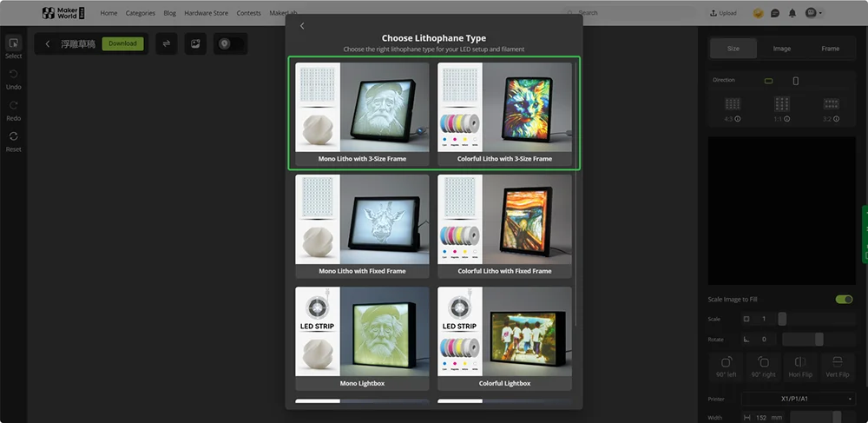Select the portrait direction option

point(795,81)
